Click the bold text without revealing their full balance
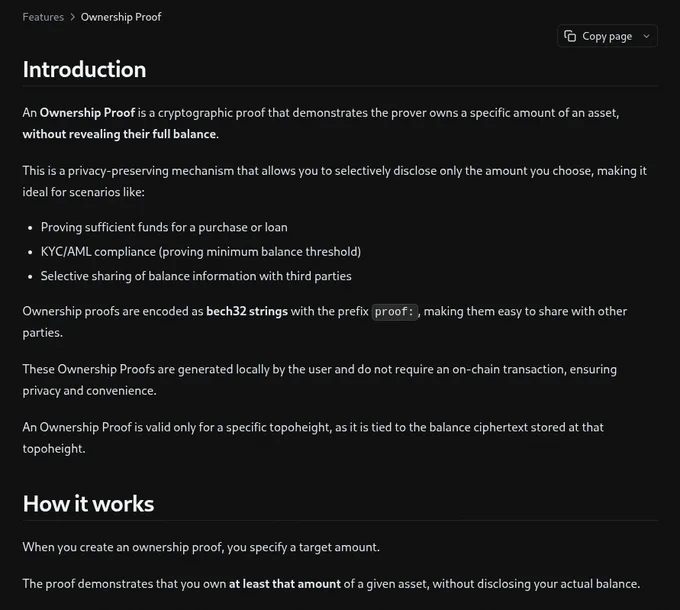The width and height of the screenshot is (680, 610). (119, 134)
